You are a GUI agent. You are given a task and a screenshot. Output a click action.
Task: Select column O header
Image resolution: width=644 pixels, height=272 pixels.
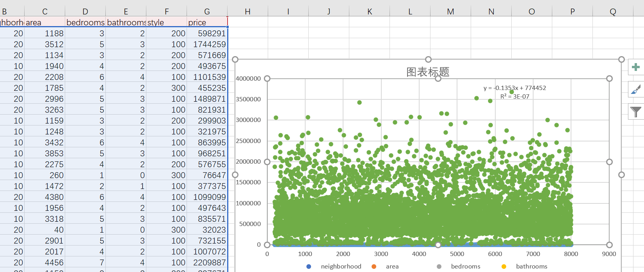coord(532,11)
